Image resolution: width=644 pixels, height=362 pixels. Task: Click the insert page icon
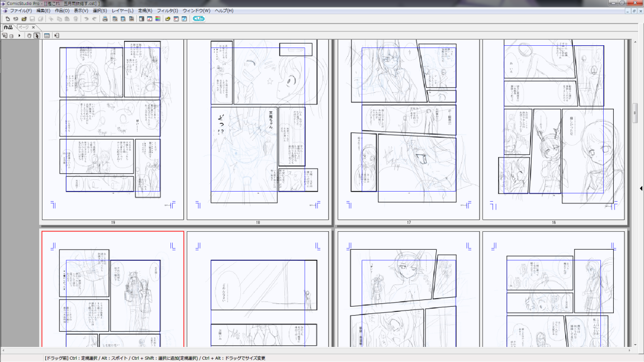click(56, 36)
